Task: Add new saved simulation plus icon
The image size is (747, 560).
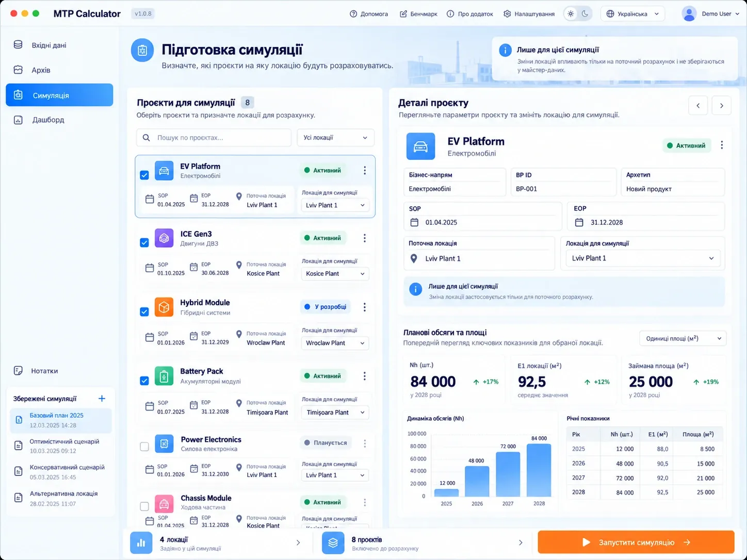Action: [102, 399]
